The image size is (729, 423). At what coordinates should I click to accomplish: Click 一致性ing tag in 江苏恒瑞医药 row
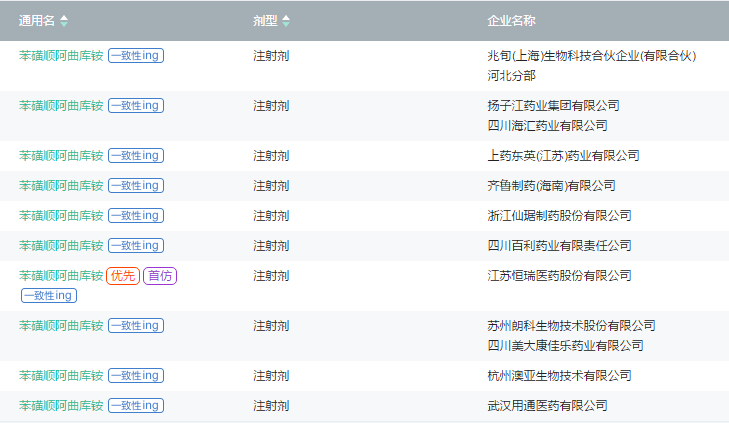[x=49, y=296]
